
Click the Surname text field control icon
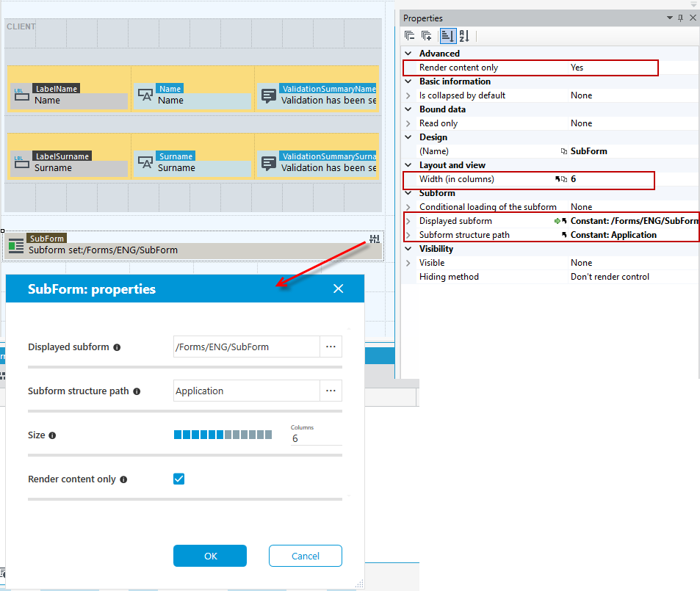145,162
